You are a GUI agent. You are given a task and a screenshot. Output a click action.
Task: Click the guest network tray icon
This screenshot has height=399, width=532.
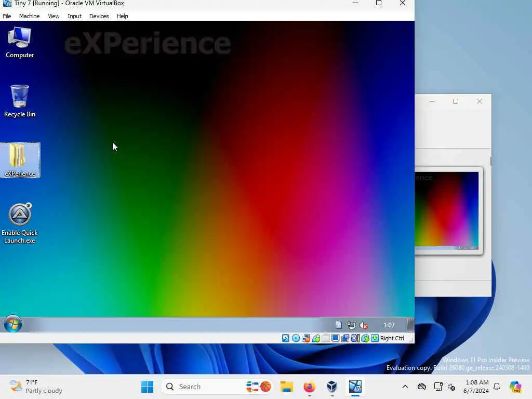pyautogui.click(x=351, y=325)
